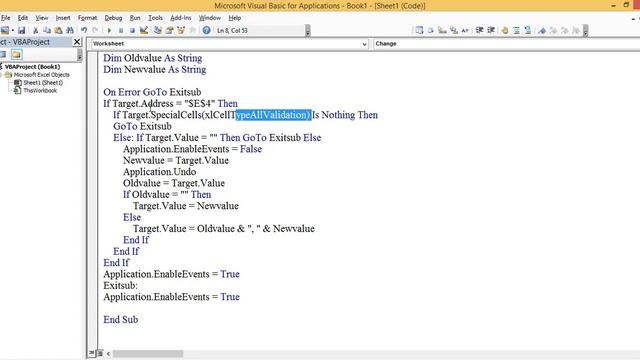Open the Window menu

click(209, 18)
